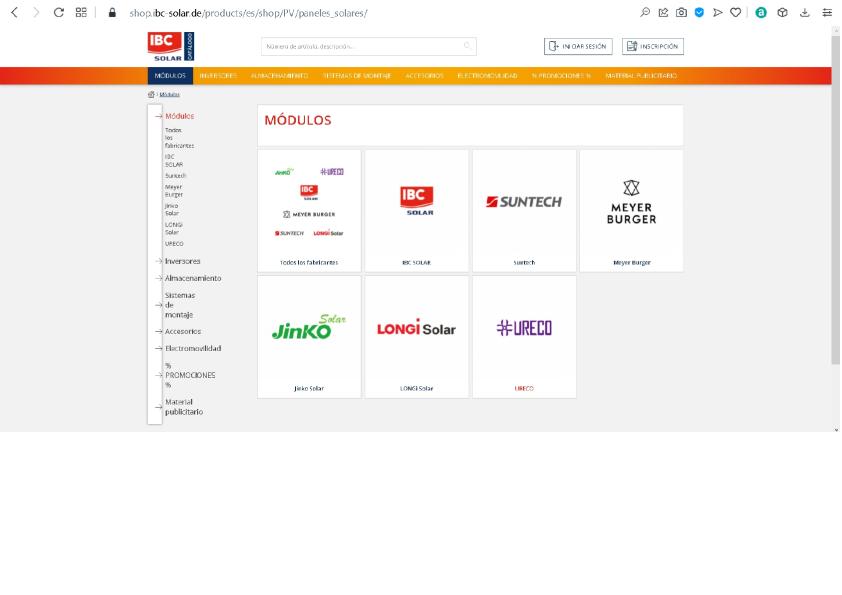The width and height of the screenshot is (842, 595).
Task: Select Módulos in the sidebar tree
Action: point(179,116)
